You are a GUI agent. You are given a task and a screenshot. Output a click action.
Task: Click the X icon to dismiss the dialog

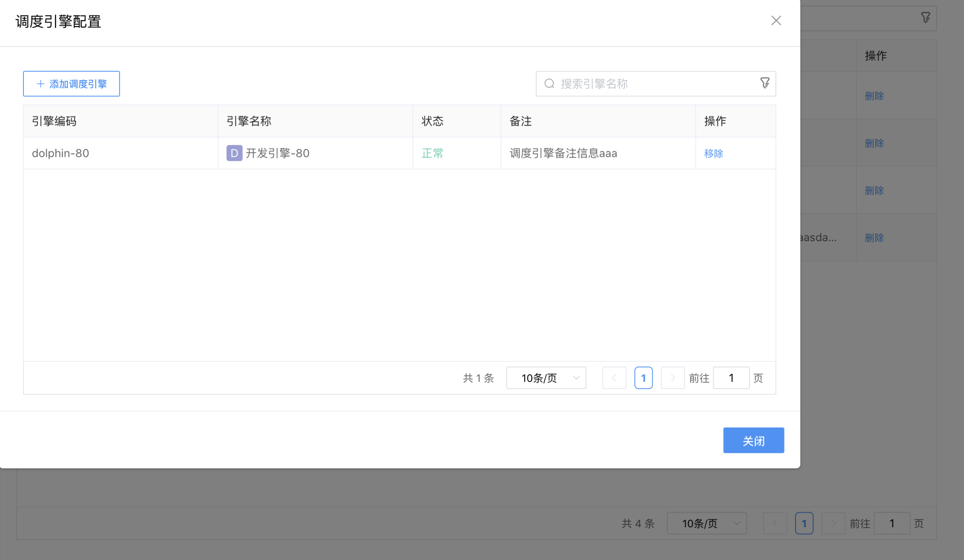click(776, 20)
